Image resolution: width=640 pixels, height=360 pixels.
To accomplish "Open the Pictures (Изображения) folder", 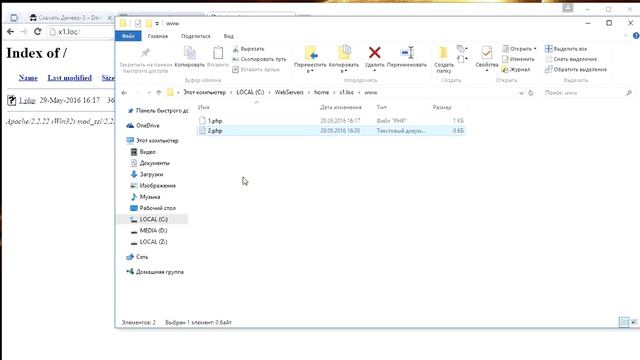I will point(153,186).
